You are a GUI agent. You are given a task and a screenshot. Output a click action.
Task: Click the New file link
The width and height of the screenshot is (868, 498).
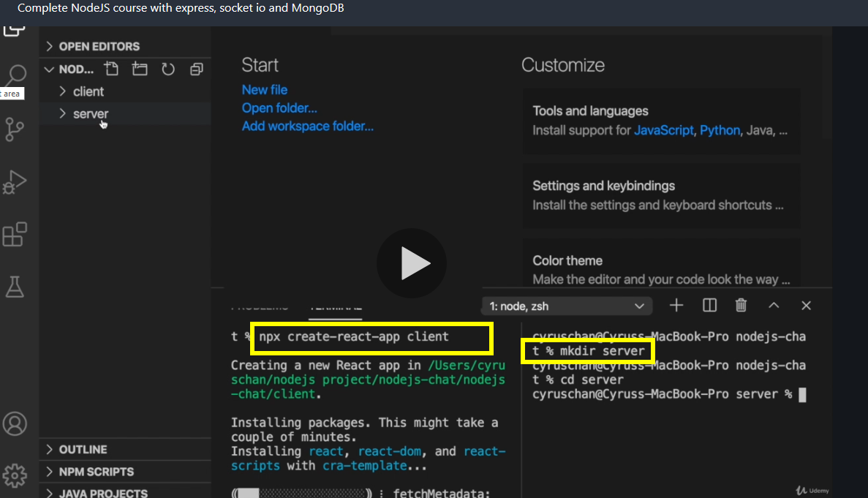[x=265, y=90]
